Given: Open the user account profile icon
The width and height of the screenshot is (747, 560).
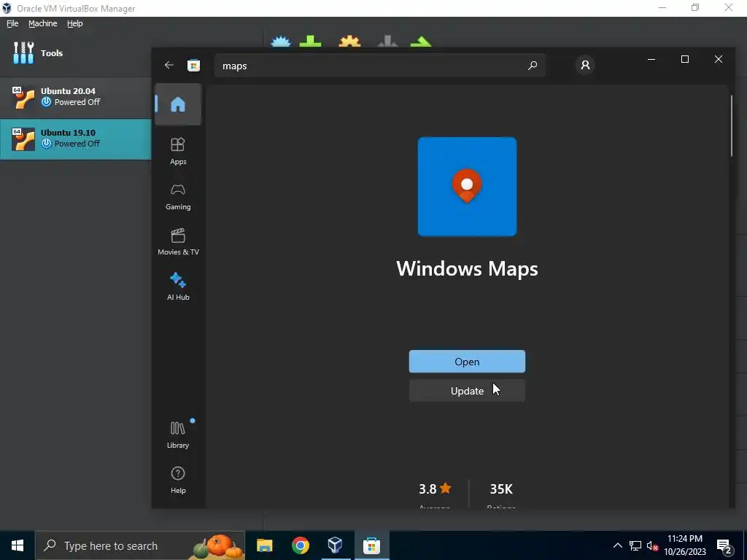Looking at the screenshot, I should coord(585,65).
